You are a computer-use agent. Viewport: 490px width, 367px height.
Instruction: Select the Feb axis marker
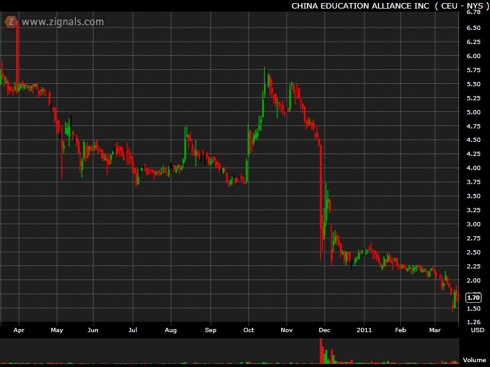coord(400,330)
